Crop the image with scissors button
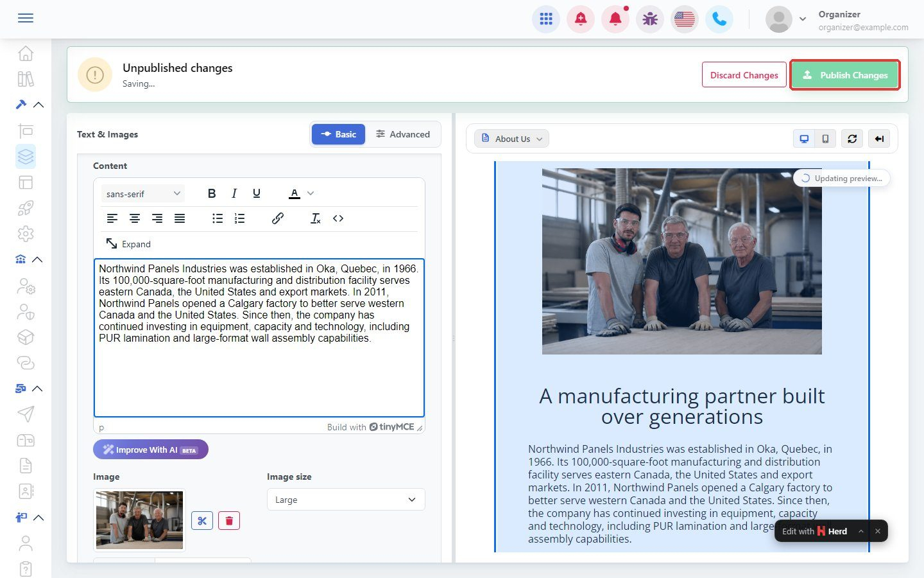 [x=202, y=521]
